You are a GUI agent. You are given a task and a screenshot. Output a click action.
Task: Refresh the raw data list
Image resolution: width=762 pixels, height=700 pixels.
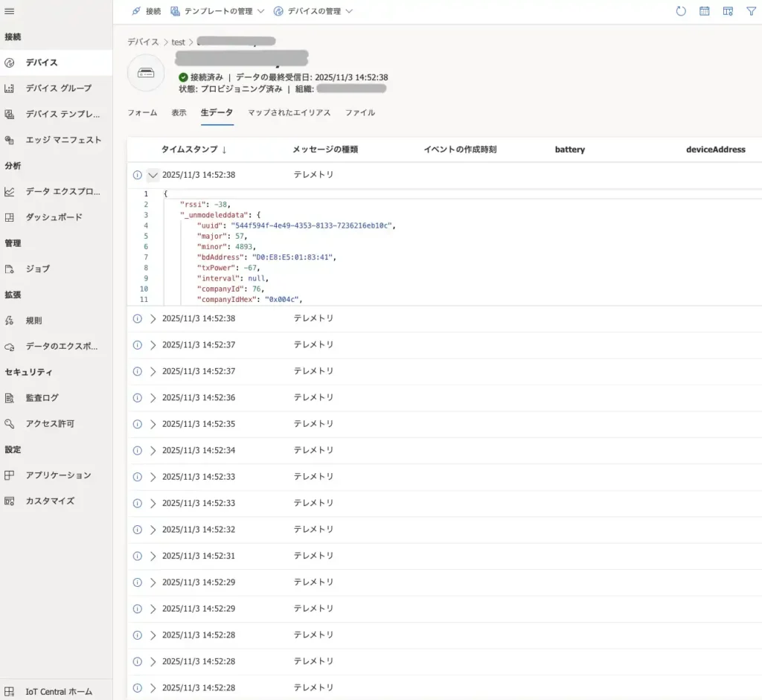[x=680, y=11]
